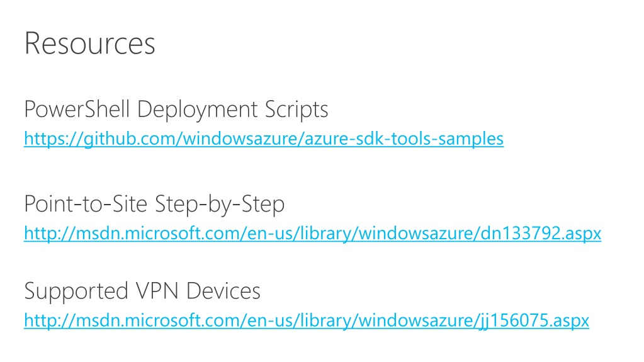
Task: Click the word Supported in last heading
Action: click(x=76, y=291)
